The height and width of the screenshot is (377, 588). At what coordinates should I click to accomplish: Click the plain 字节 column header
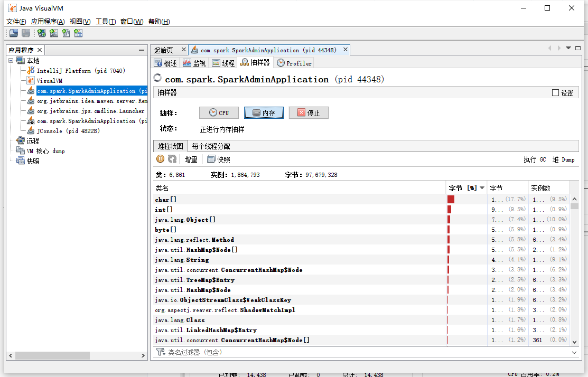coord(507,188)
